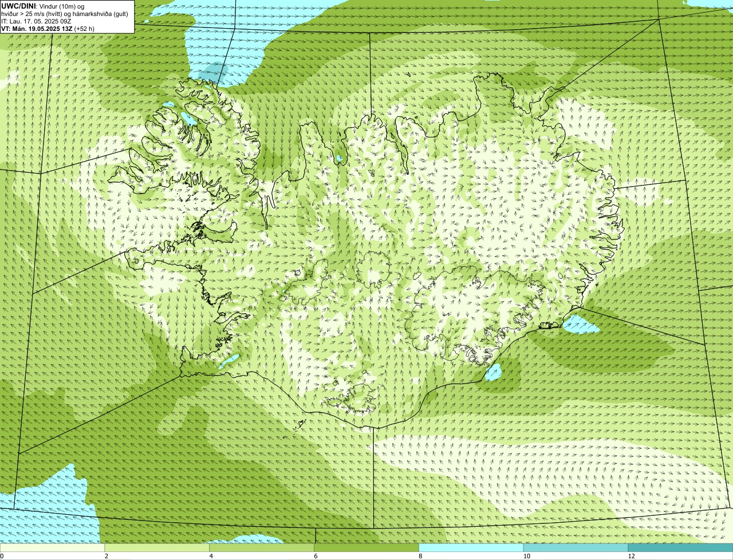Click the '(+52 h)' forecast offset text

[x=84, y=29]
